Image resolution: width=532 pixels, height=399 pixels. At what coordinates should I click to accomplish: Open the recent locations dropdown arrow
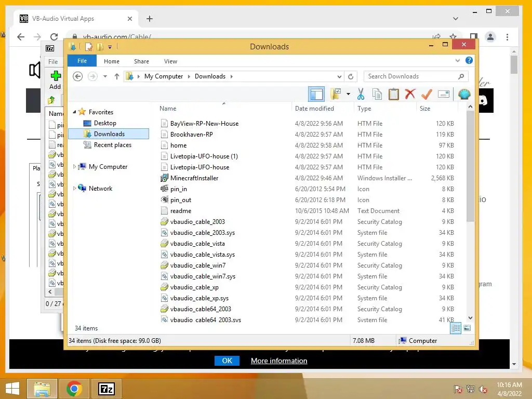105,76
